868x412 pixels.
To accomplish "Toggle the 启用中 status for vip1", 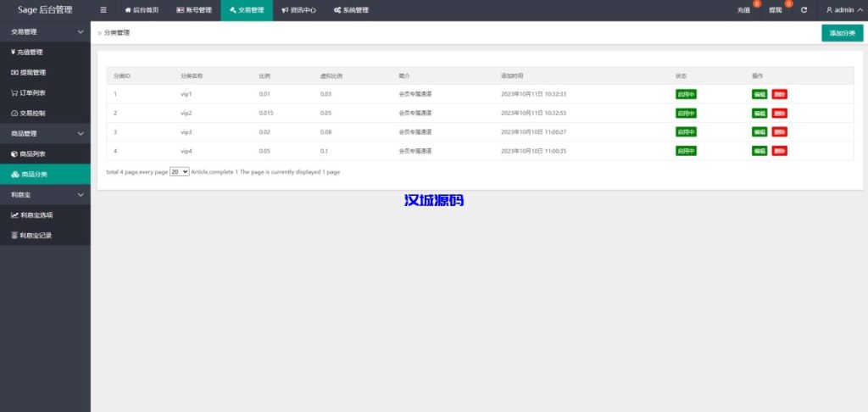I will click(x=686, y=94).
